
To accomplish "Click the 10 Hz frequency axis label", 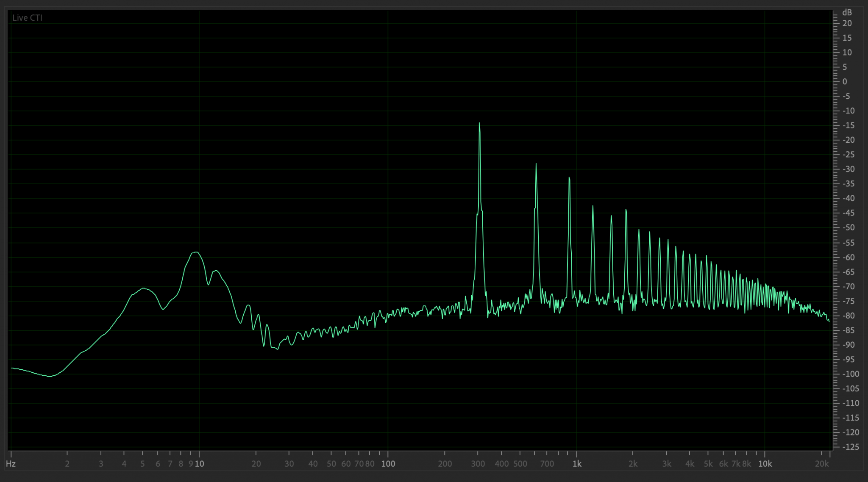I will coord(199,464).
